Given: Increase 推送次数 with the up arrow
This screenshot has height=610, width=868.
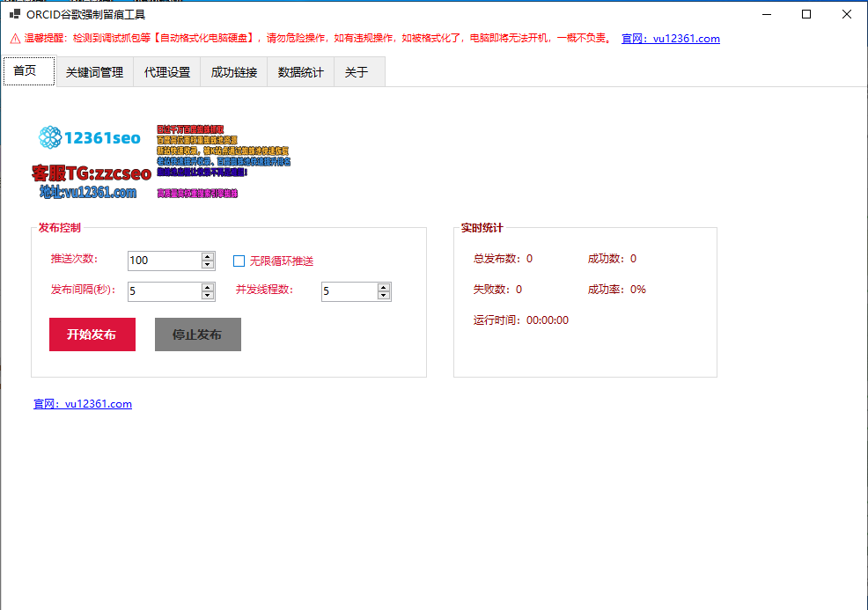Looking at the screenshot, I should [208, 256].
